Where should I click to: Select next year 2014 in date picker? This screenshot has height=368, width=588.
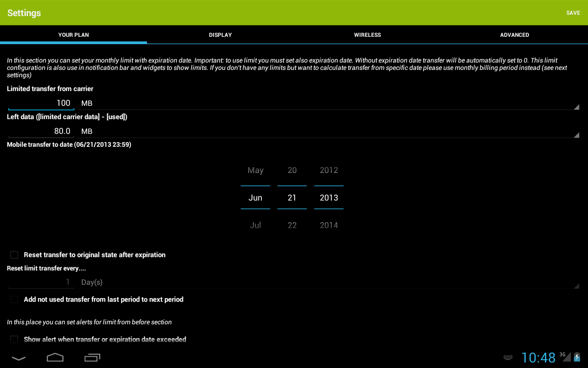click(x=329, y=225)
